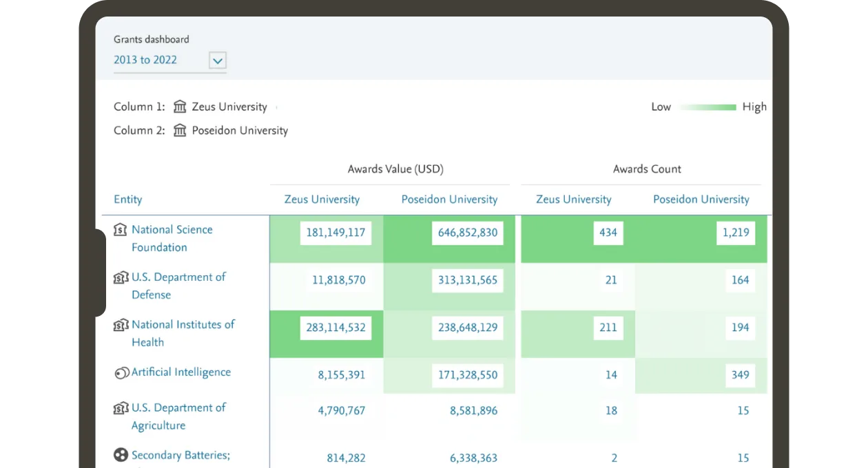868x468 pixels.
Task: Sort by the Entity column header
Action: pyautogui.click(x=127, y=200)
